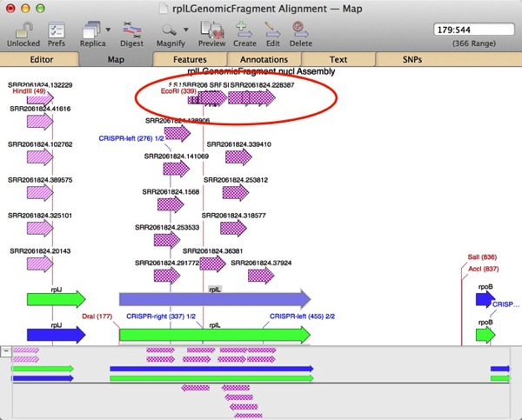Screen dimensions: 522x420
Task: Click the Preview icon
Action: coord(211,29)
